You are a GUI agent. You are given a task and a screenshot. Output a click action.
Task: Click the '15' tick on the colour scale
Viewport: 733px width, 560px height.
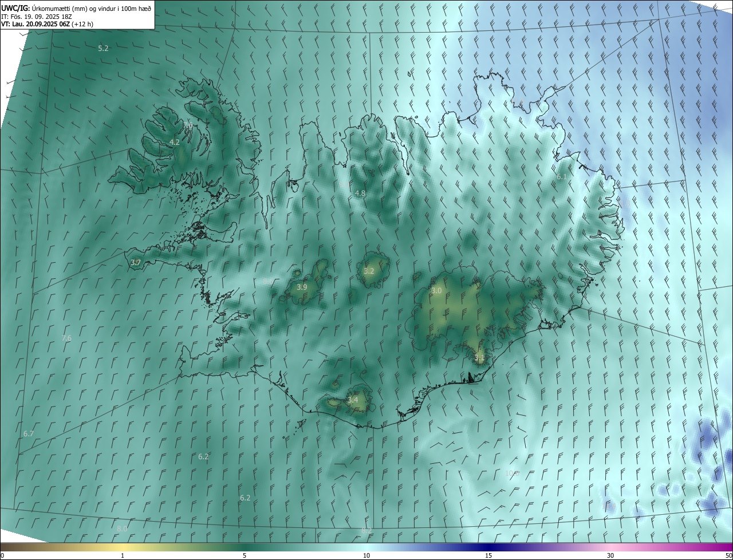pos(488,555)
